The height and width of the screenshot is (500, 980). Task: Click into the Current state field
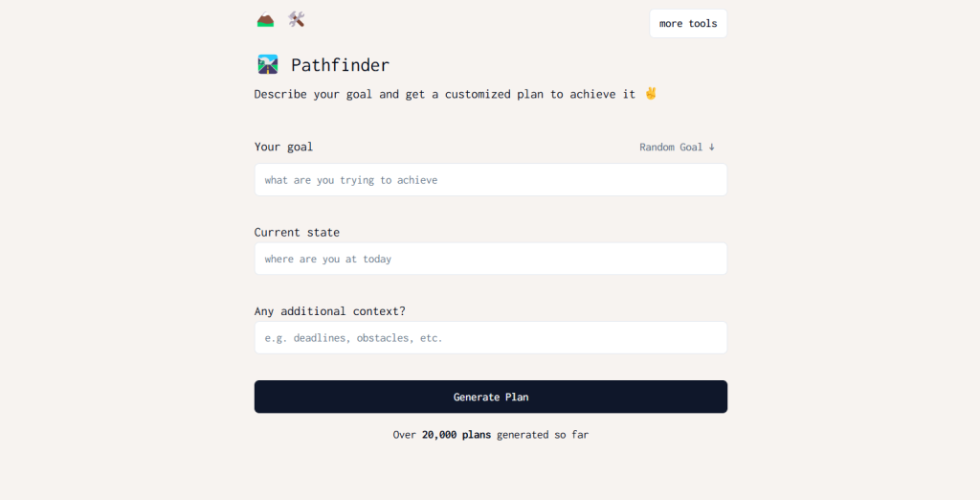pyautogui.click(x=490, y=259)
